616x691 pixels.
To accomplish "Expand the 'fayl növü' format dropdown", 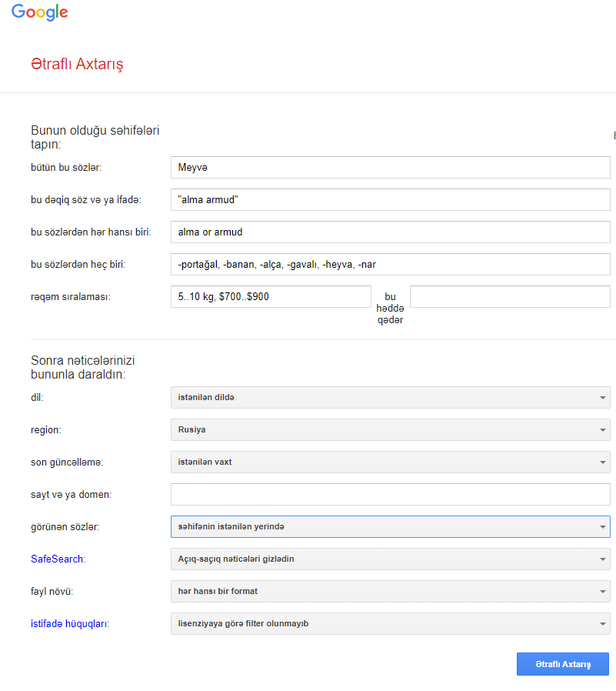I will (x=390, y=591).
